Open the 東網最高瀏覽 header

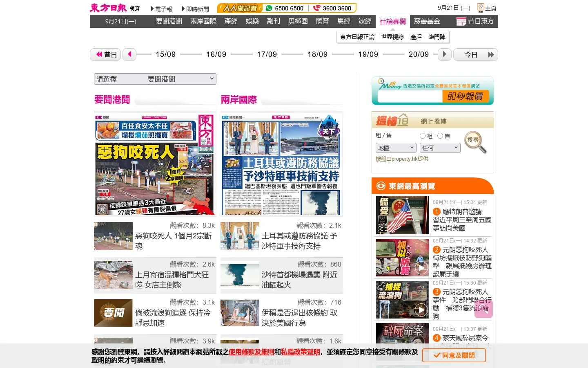433,186
